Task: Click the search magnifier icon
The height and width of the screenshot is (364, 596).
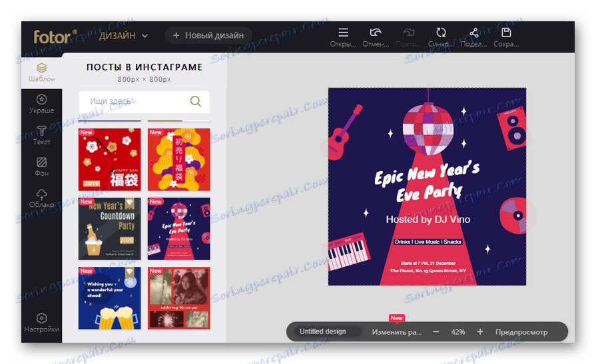Action: pos(195,101)
